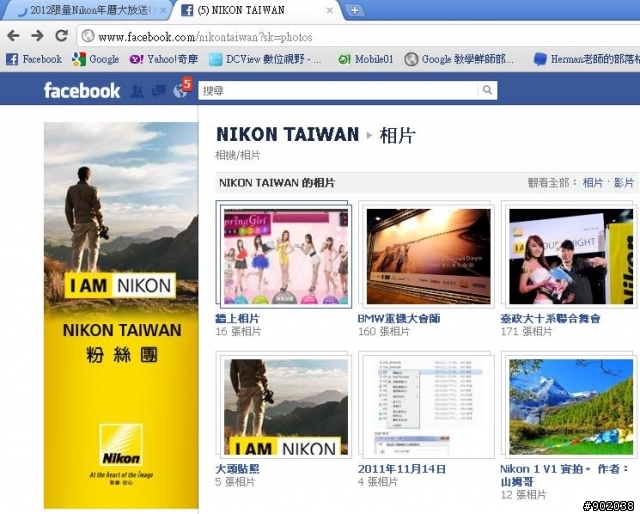Open the Google 教學鮮師部 bookmark

[459, 59]
